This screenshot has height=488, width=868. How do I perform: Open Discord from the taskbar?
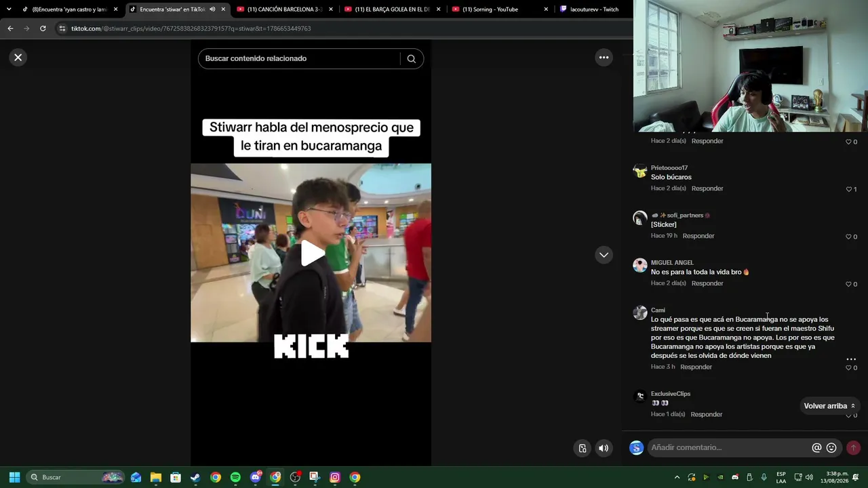(x=256, y=477)
